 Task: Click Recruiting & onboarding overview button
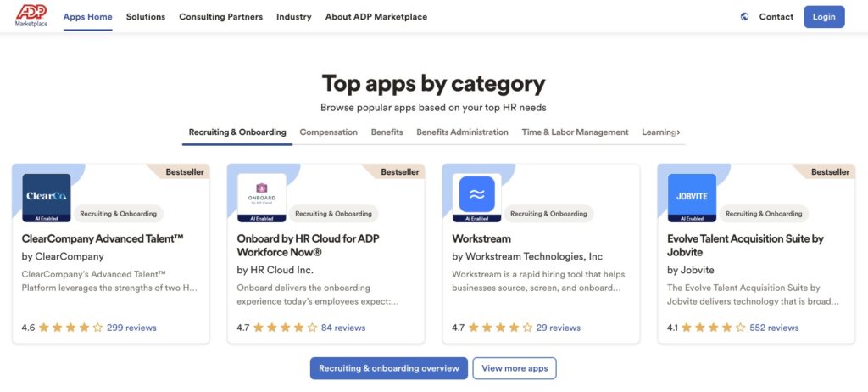tap(388, 368)
